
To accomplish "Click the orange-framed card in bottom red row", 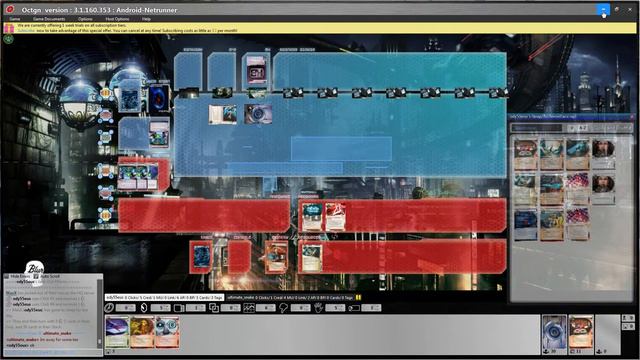I will [x=276, y=257].
